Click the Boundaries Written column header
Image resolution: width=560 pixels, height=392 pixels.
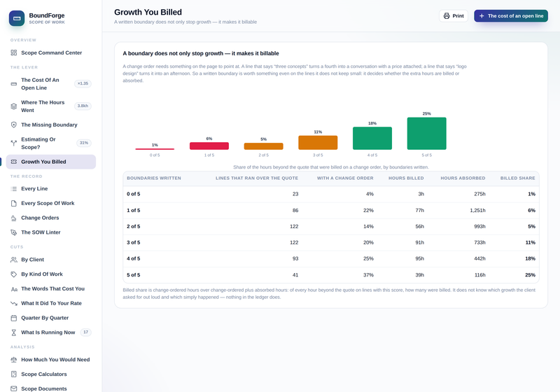point(154,178)
